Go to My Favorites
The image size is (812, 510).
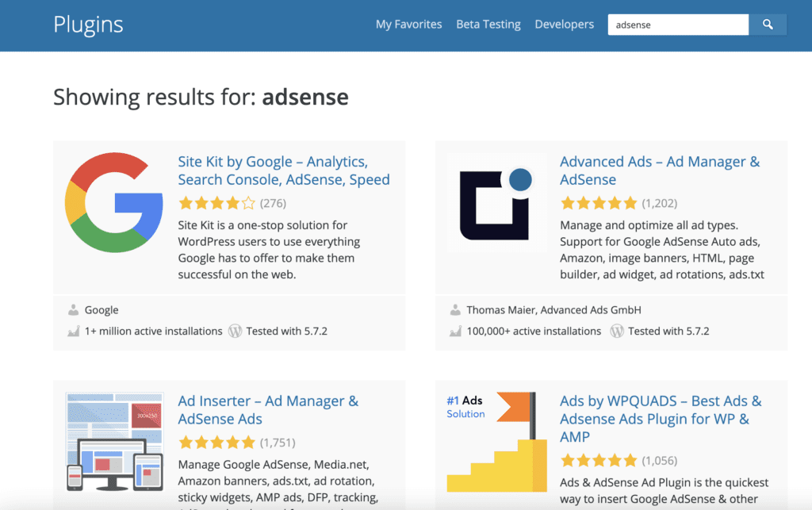click(x=408, y=25)
